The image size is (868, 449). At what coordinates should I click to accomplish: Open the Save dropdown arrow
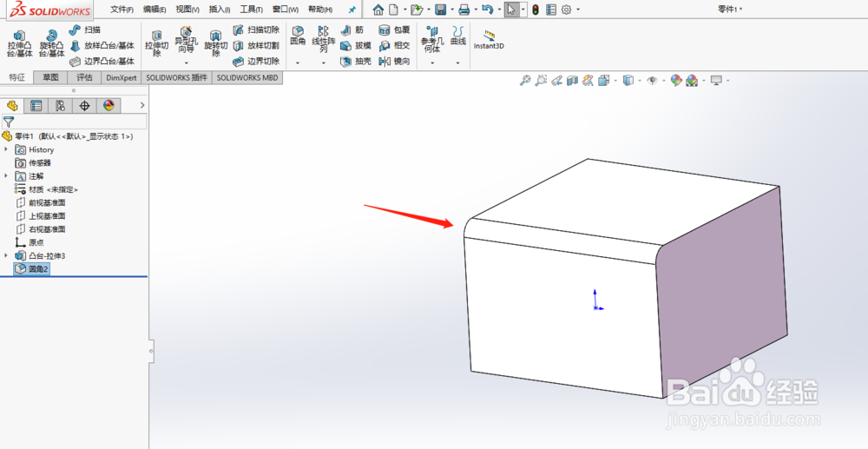click(452, 10)
